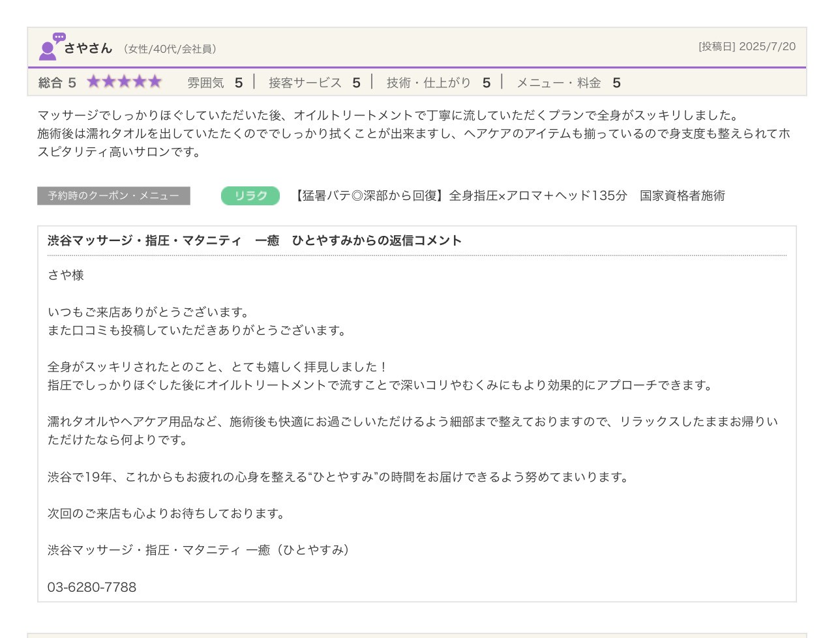Image resolution: width=840 pixels, height=638 pixels.
Task: Click the salon reply header 返信コメント
Action: point(254,240)
